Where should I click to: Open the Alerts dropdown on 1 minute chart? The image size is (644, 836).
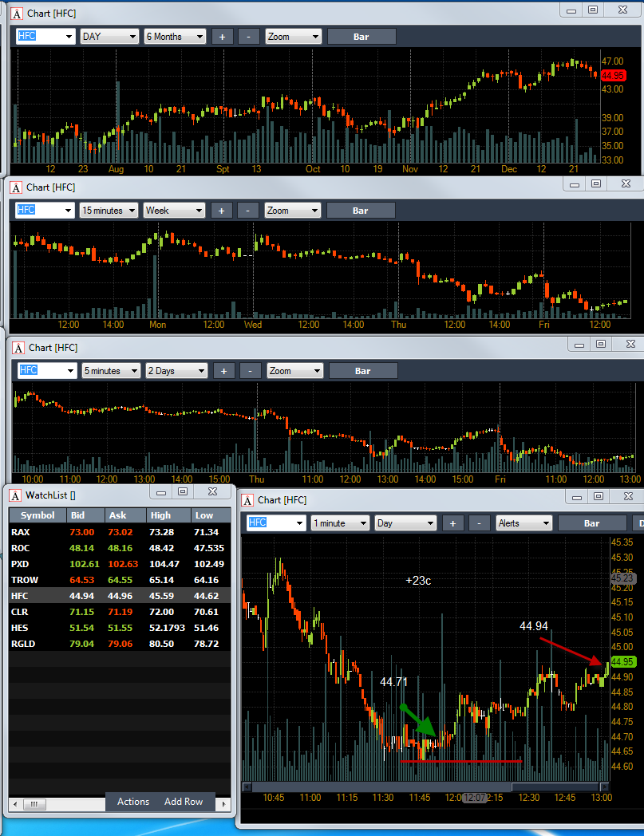[x=524, y=523]
